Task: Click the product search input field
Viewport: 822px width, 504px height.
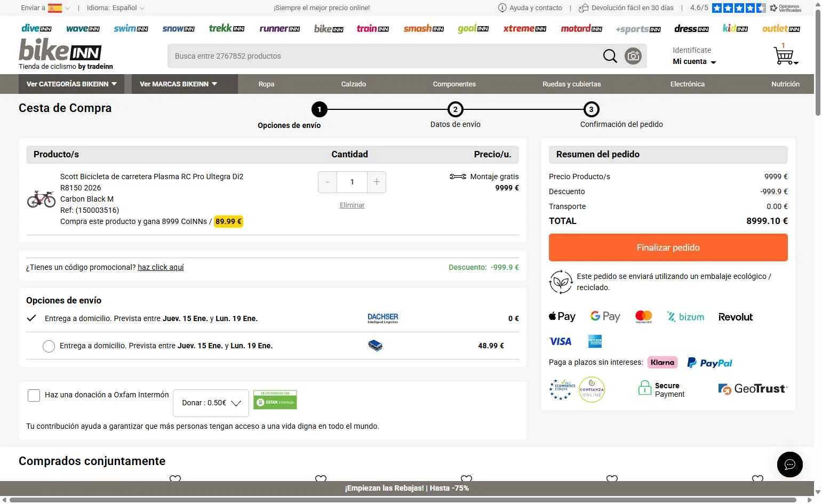Action: pyautogui.click(x=384, y=56)
